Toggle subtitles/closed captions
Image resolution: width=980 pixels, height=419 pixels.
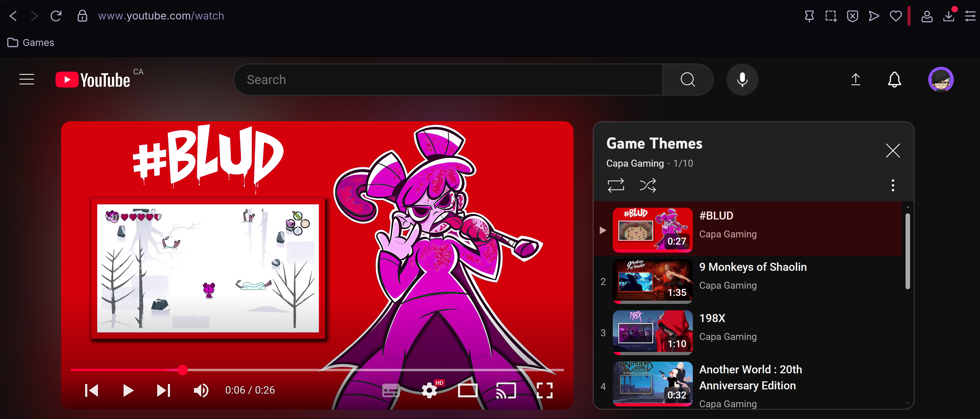pos(391,390)
